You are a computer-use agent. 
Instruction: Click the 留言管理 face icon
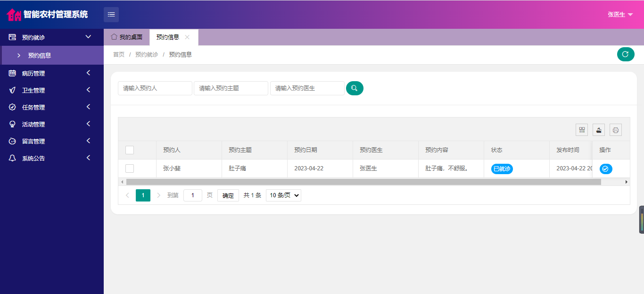12,141
